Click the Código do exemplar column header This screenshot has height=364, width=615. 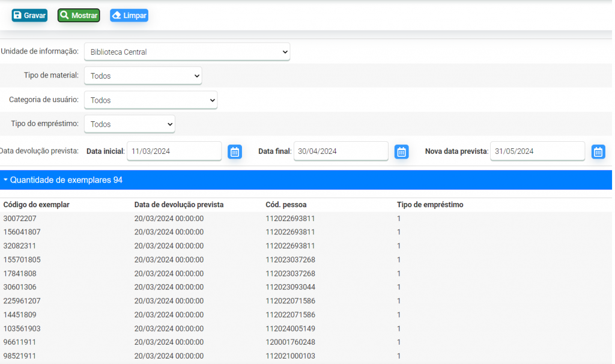point(36,205)
